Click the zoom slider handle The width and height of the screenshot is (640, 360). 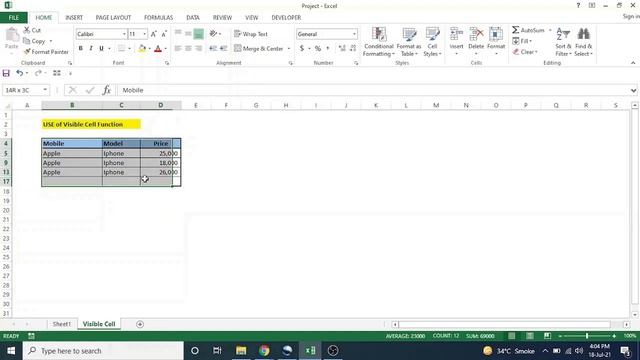point(587,336)
